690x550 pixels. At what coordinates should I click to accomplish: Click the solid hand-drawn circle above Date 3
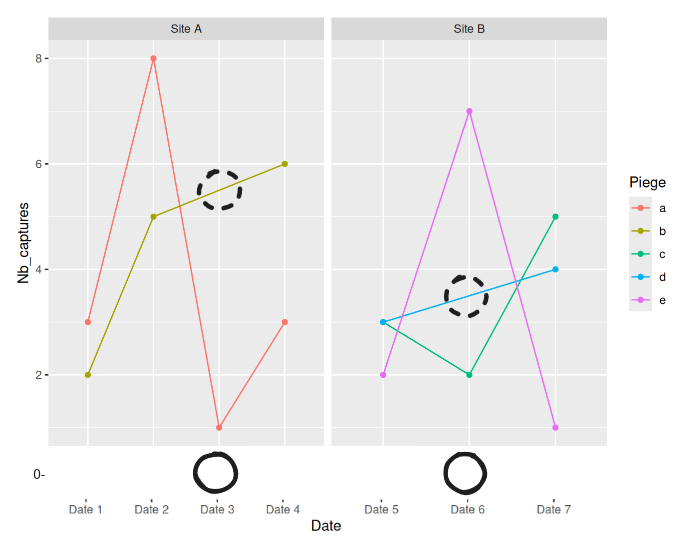click(x=216, y=472)
